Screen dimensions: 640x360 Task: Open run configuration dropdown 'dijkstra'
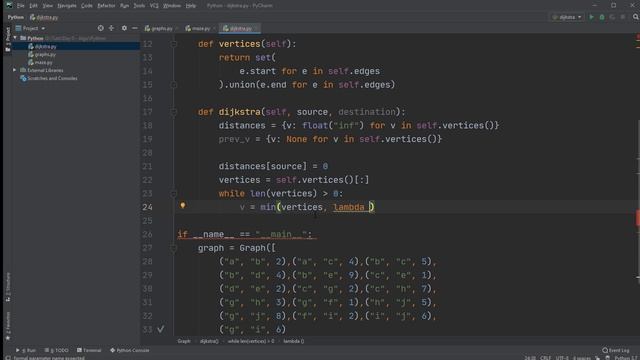coord(567,17)
